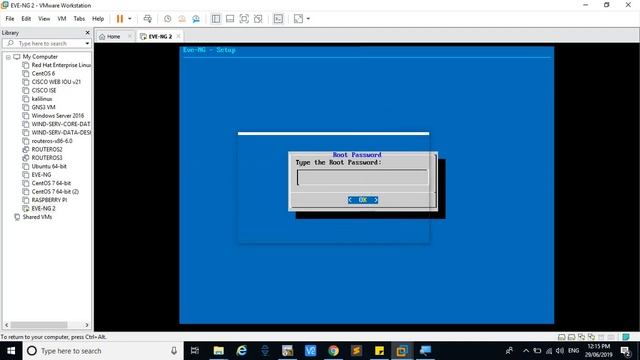Click library scrollbar right arrow

pyautogui.click(x=87, y=325)
